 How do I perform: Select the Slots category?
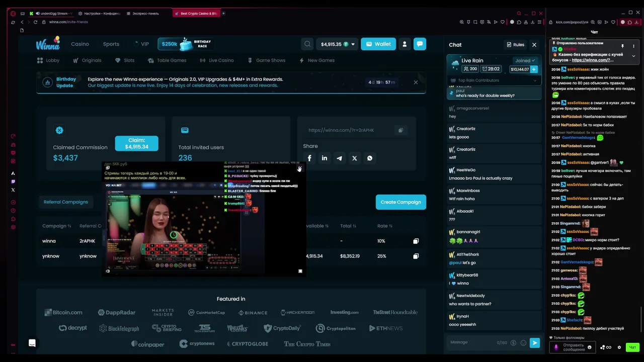(125, 60)
